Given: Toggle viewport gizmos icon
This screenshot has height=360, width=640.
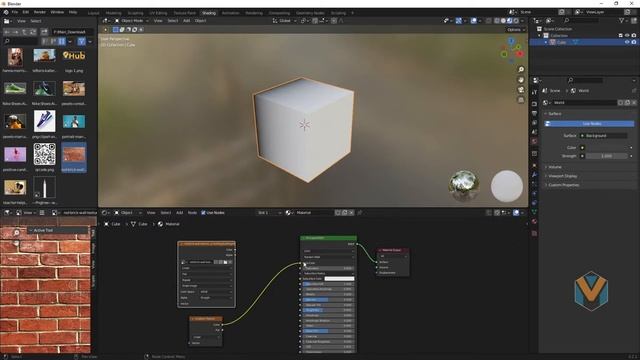Looking at the screenshot, I should click(x=459, y=20).
